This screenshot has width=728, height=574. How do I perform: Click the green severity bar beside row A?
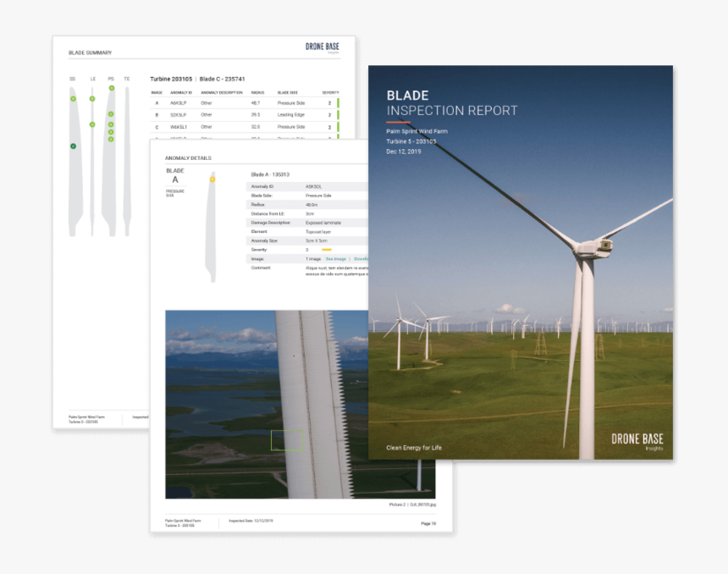coord(338,102)
